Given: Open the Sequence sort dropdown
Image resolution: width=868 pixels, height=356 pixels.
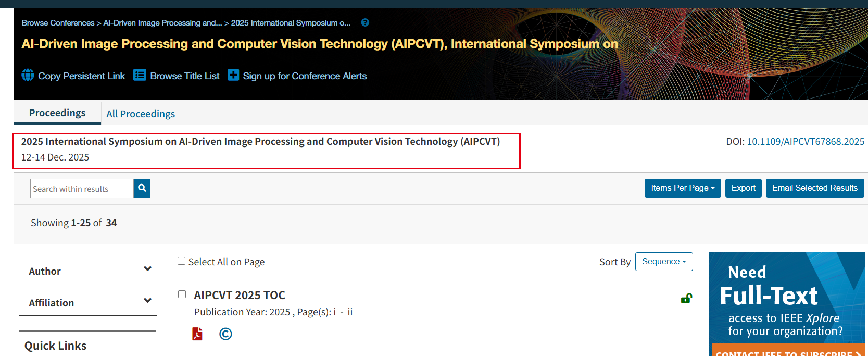Looking at the screenshot, I should click(664, 262).
